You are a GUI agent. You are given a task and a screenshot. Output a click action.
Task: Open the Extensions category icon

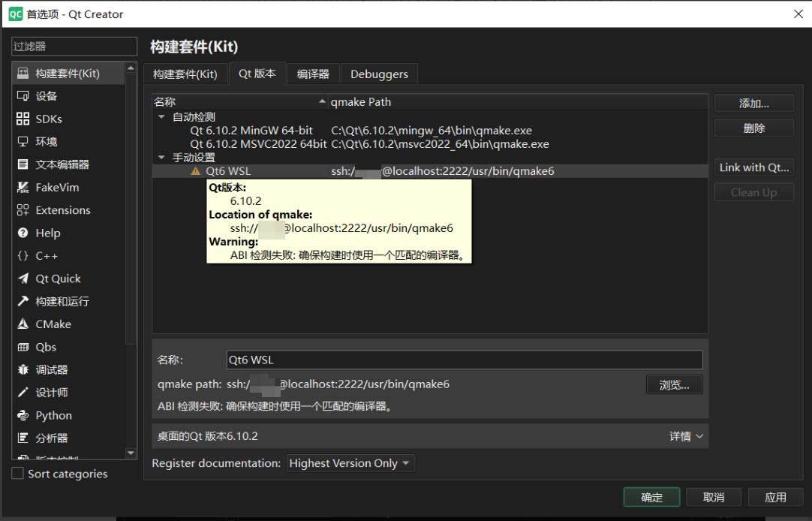(23, 209)
